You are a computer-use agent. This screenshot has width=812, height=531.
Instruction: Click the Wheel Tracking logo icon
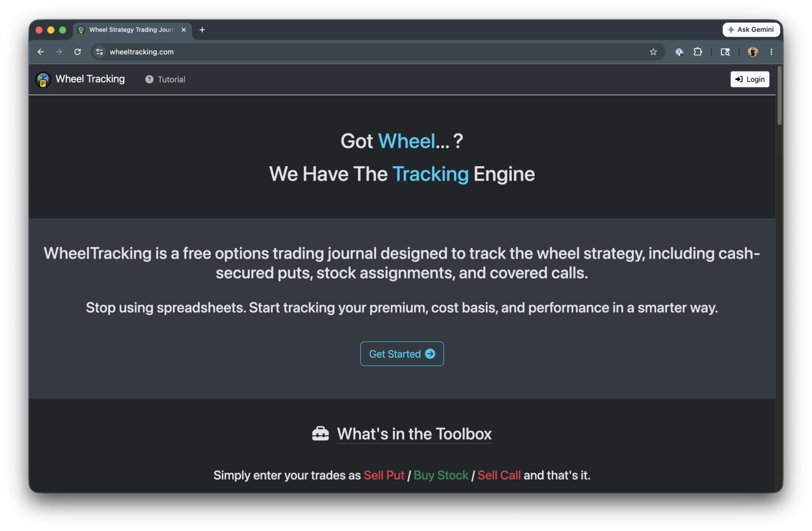pos(43,80)
